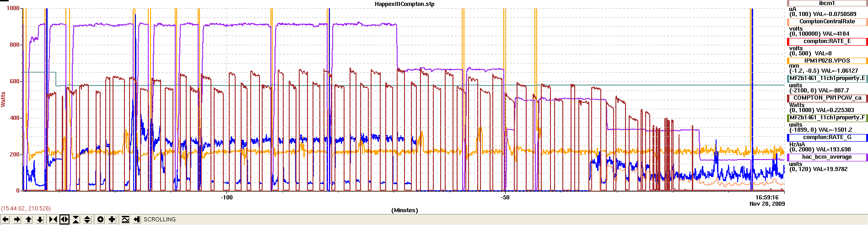Screen dimensions: 868x225
Task: Click the waveform graph mode icon
Action: (125, 220)
